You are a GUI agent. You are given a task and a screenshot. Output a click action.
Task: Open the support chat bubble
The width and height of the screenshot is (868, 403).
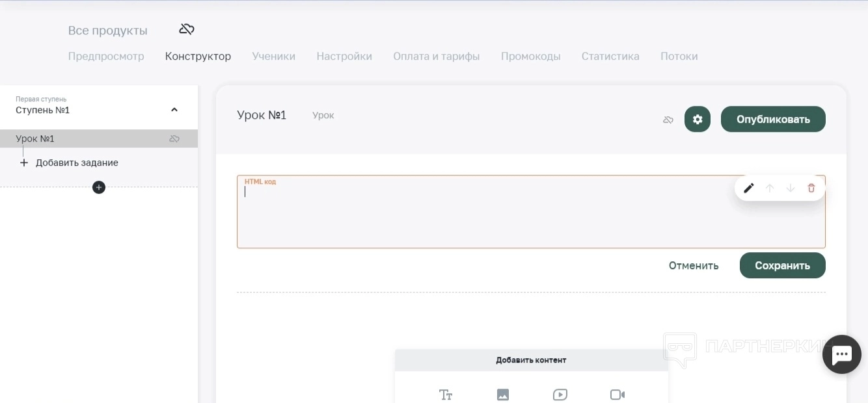(842, 355)
